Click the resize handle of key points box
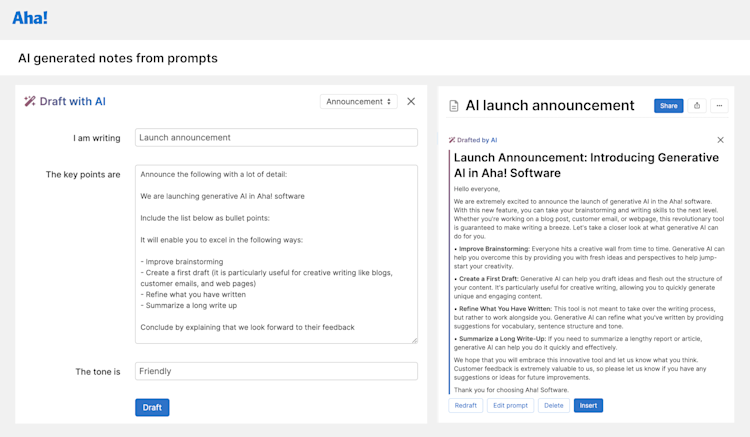Screen dimensions: 750x437 tap(414, 340)
